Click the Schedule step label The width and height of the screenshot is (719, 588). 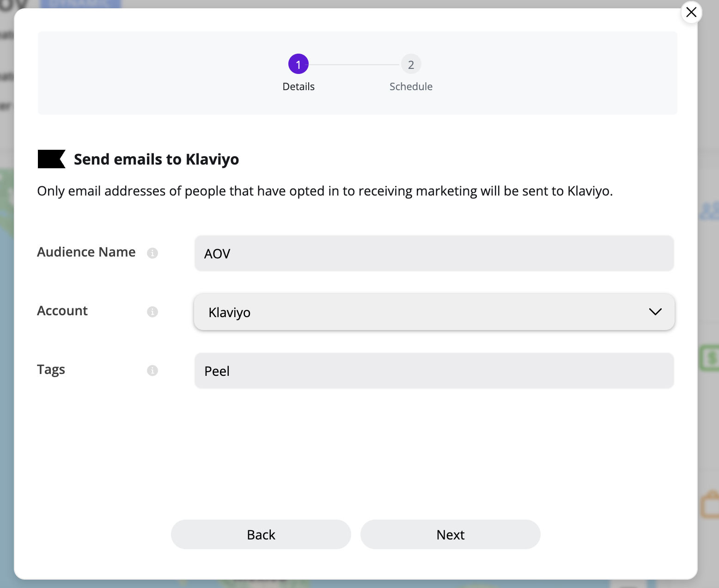click(411, 86)
